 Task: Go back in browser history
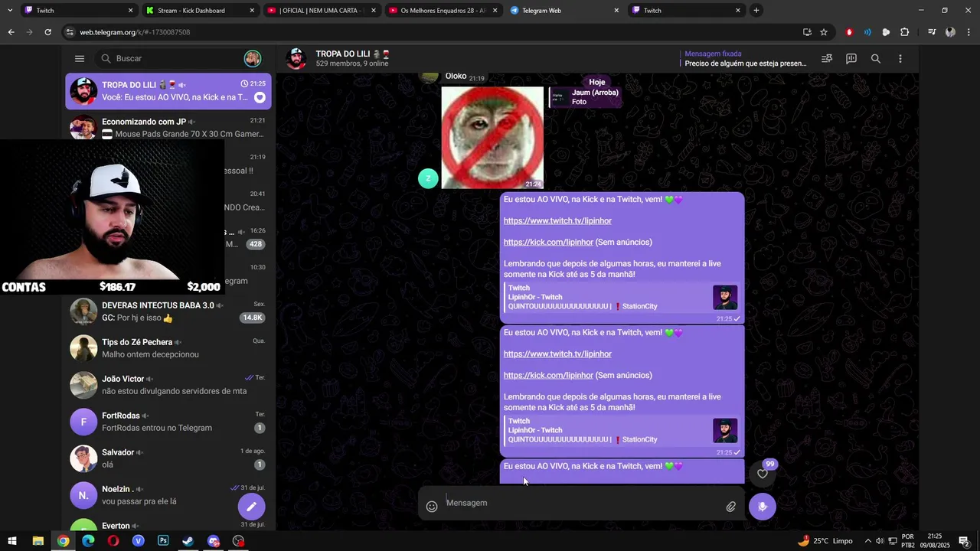(x=11, y=32)
